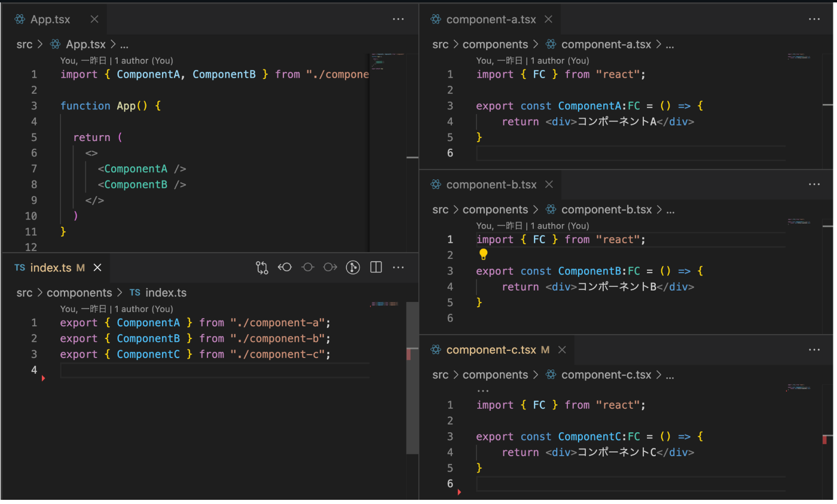Open App.tsx file breadcrumb
The image size is (837, 504).
[x=78, y=44]
